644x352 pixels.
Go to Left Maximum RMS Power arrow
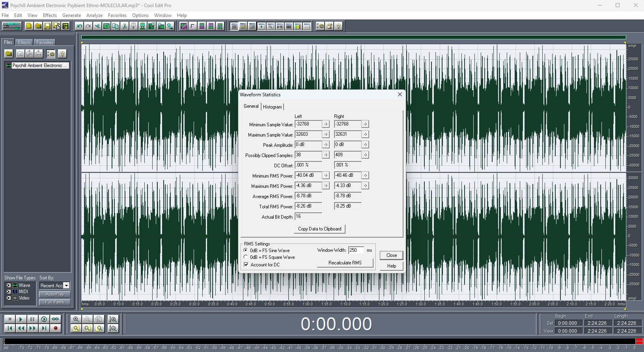pos(326,185)
